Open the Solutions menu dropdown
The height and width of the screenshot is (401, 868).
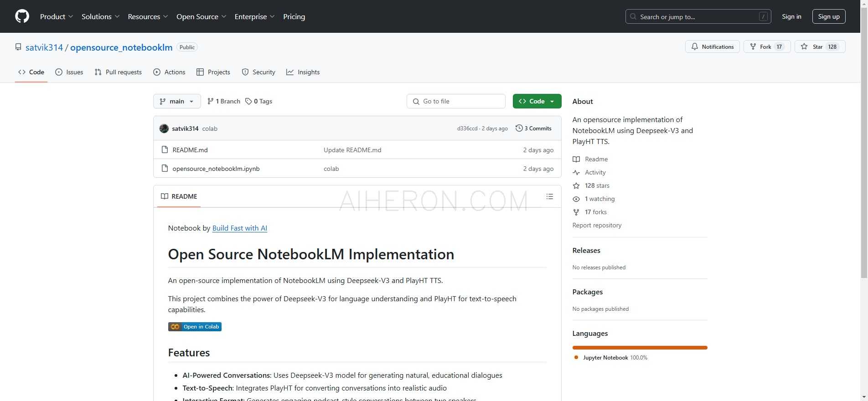pyautogui.click(x=100, y=16)
